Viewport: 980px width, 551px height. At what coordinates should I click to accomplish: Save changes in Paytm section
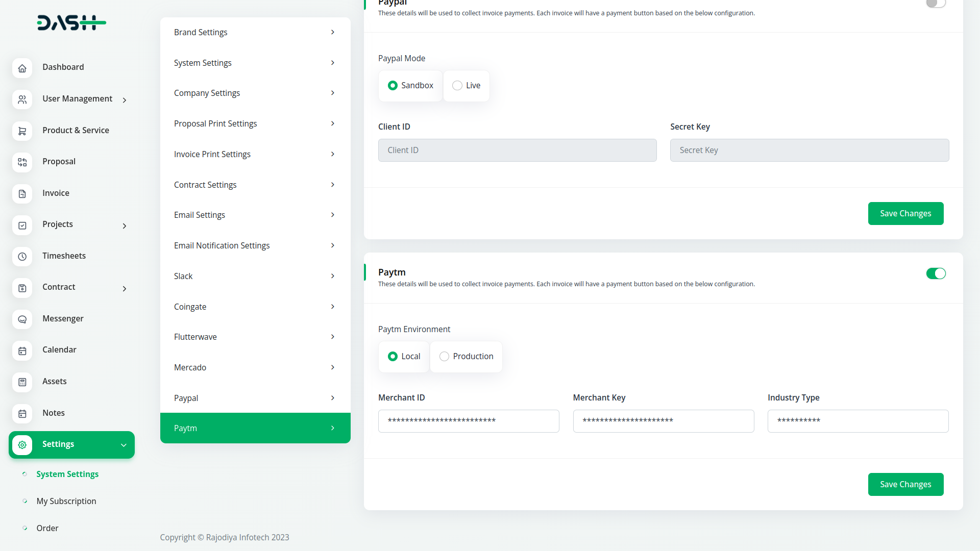pyautogui.click(x=905, y=485)
